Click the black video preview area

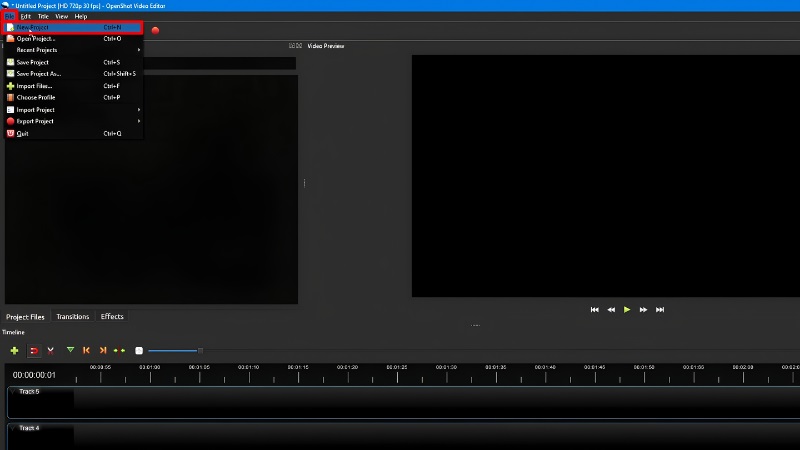pos(606,176)
